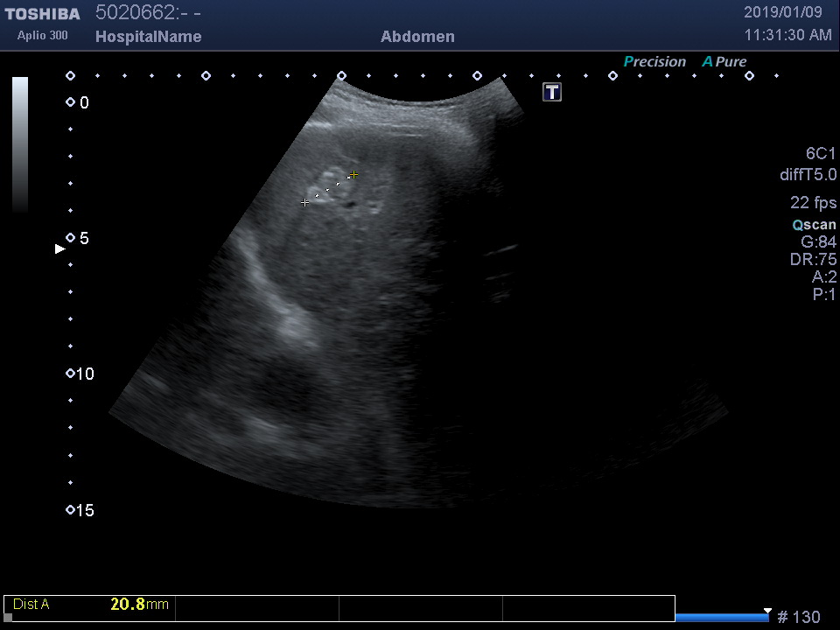Click the HospitalName text

click(149, 37)
